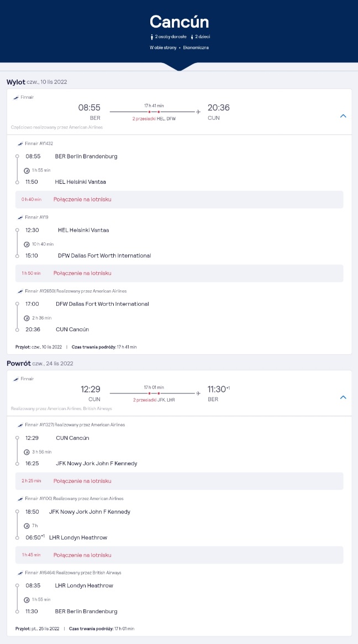Viewport: 358px width, 644px height.
Task: Click the Cancún destination title
Action: 179,22
